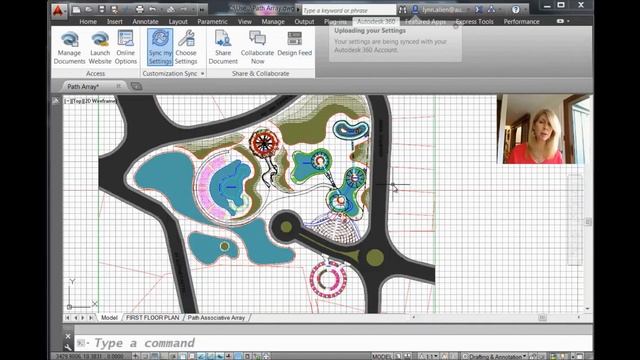Open the Design Feed palette

pos(295,44)
